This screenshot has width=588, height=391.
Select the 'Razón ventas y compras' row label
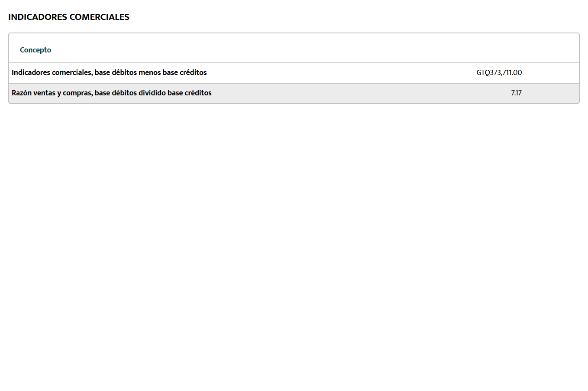pyautogui.click(x=112, y=93)
